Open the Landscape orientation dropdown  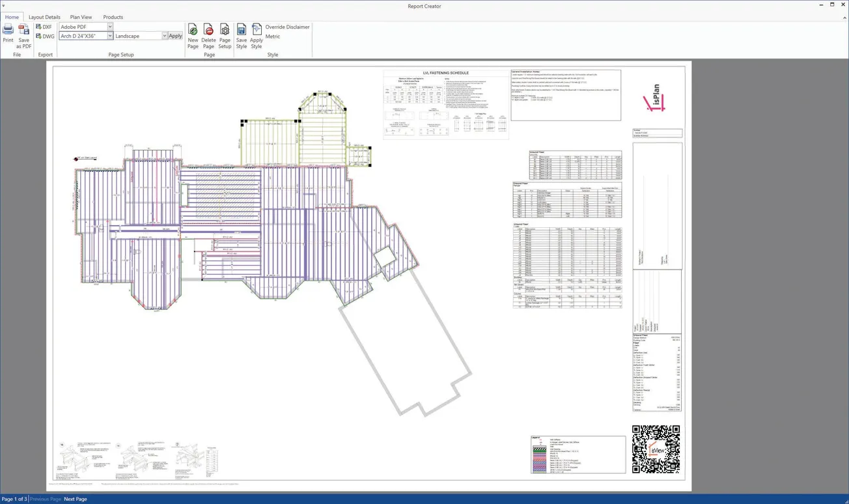coord(163,36)
